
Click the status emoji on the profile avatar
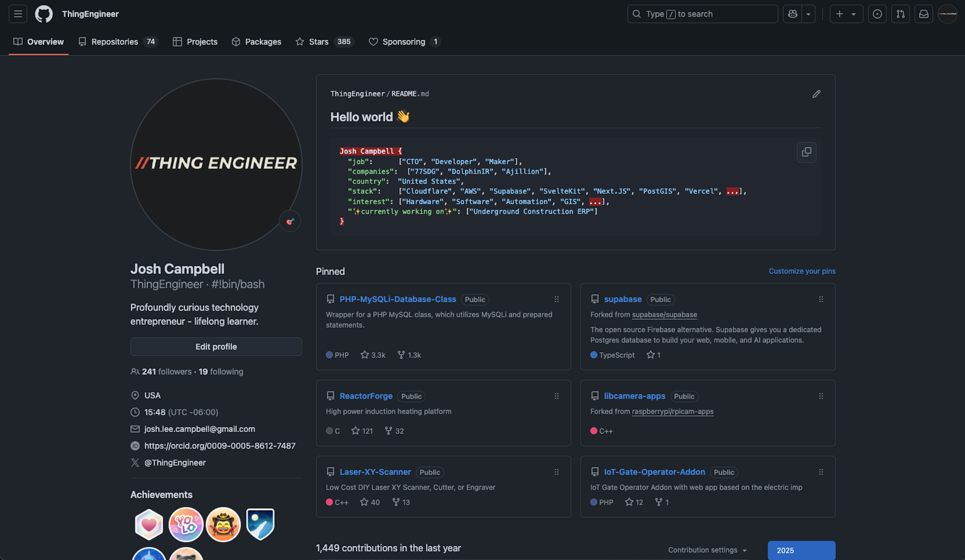[x=290, y=221]
